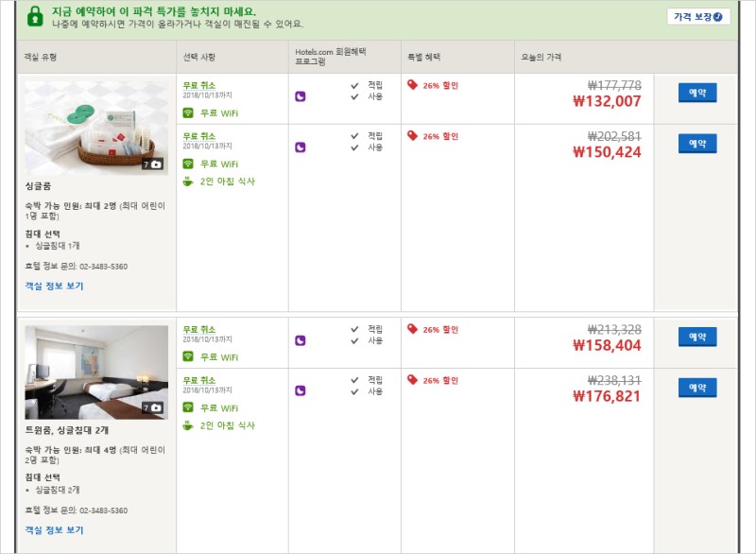Click the WiFi icon in first single room rate
The width and height of the screenshot is (756, 554).
coord(188,113)
